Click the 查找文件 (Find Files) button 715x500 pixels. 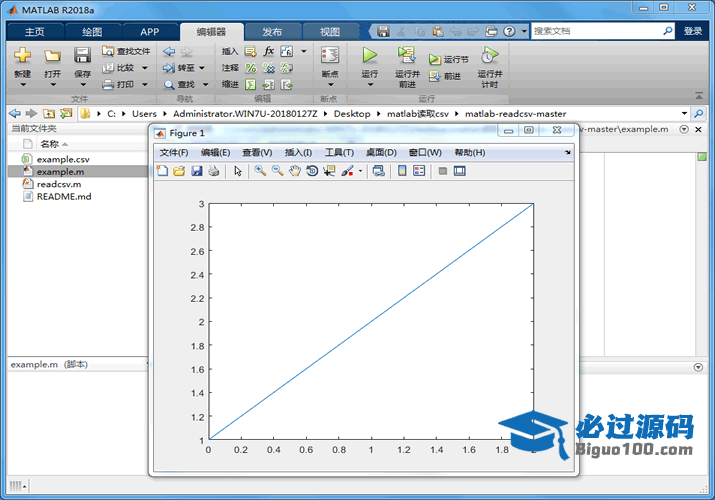pyautogui.click(x=126, y=51)
